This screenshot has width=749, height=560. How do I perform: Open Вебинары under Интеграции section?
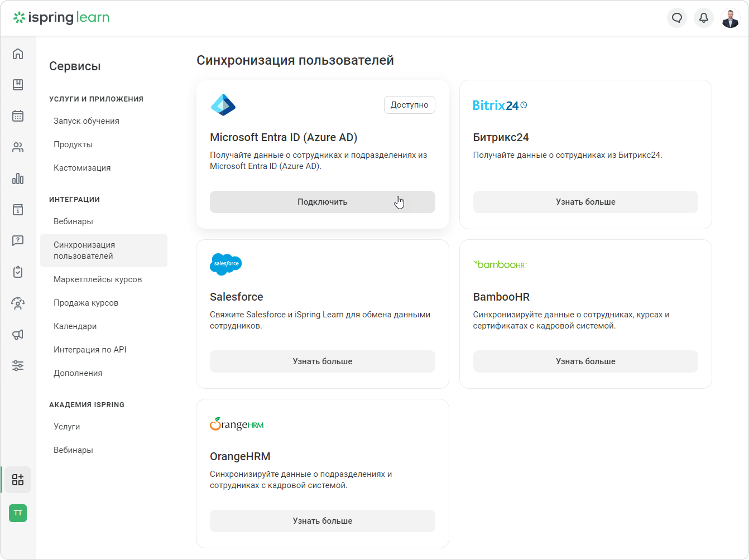pos(73,221)
